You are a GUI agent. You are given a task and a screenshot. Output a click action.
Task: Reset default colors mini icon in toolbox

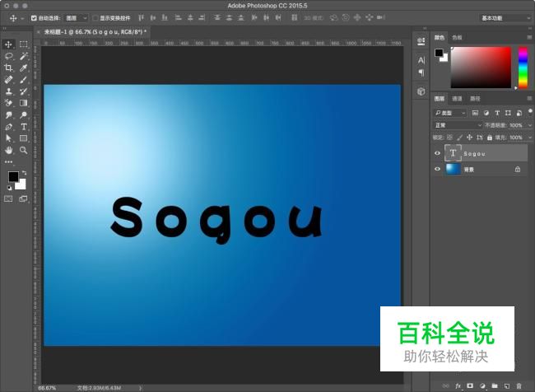click(x=9, y=188)
